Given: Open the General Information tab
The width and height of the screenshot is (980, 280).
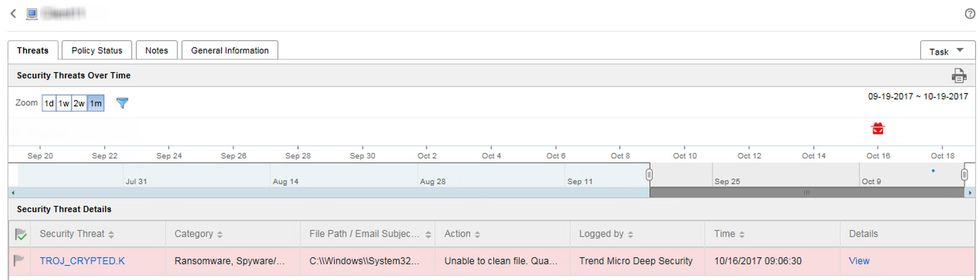Looking at the screenshot, I should 229,50.
